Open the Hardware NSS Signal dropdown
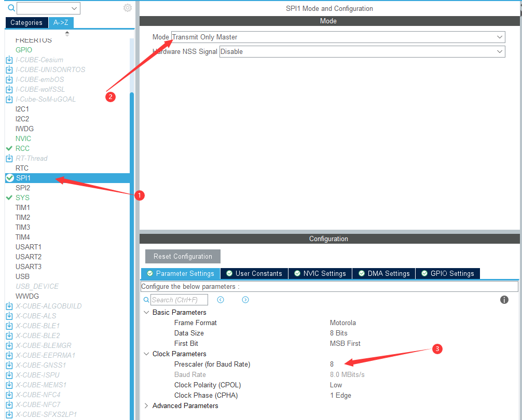The width and height of the screenshot is (522, 420). click(362, 51)
